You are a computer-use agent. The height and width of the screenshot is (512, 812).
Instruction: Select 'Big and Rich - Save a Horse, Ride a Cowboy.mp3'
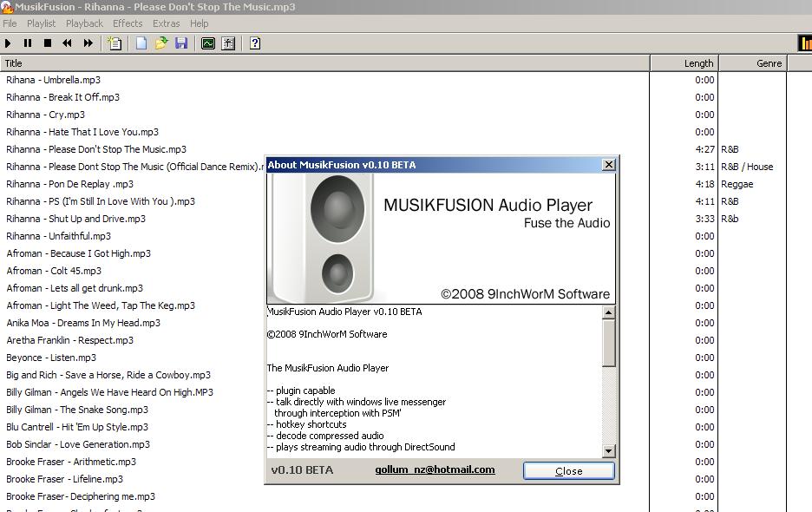point(108,375)
